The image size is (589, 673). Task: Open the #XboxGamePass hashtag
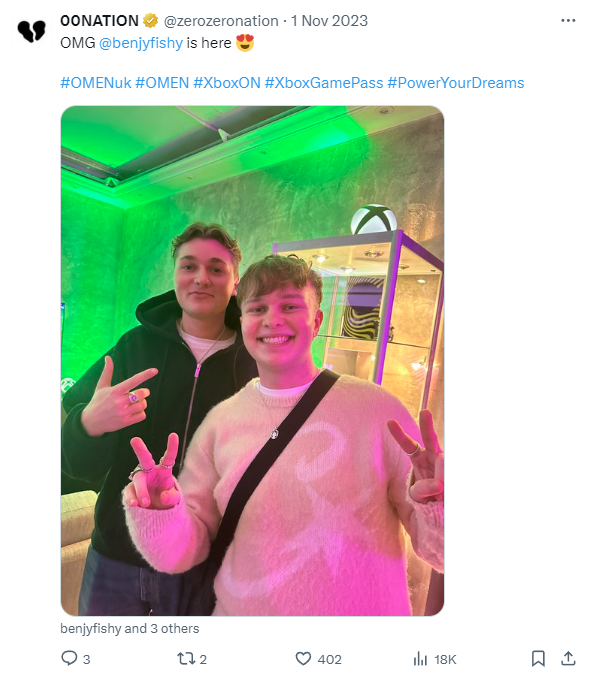click(324, 83)
